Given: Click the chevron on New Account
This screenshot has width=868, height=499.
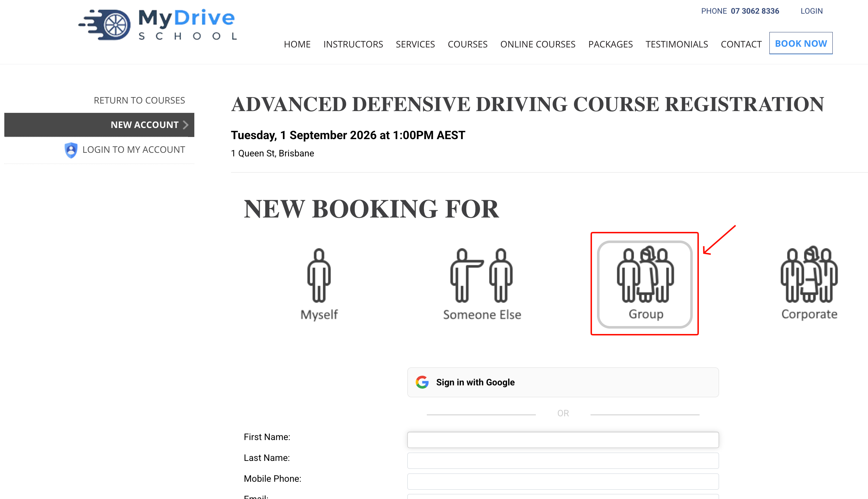Looking at the screenshot, I should pyautogui.click(x=186, y=125).
